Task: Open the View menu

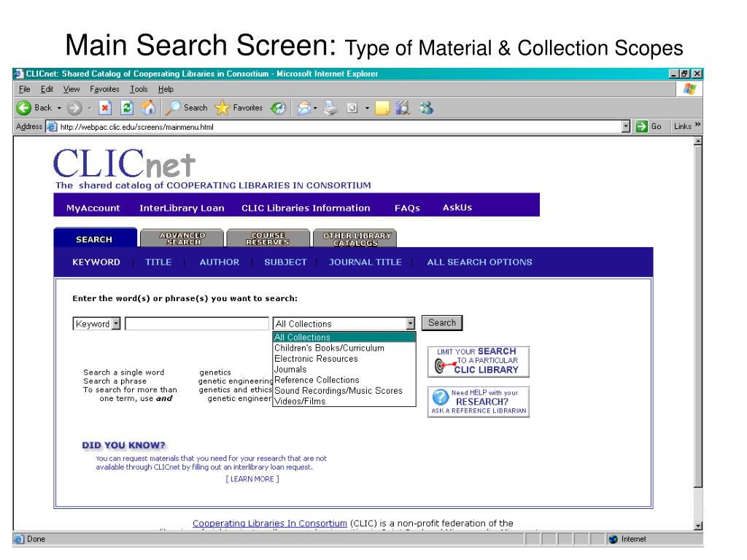Action: coord(71,89)
